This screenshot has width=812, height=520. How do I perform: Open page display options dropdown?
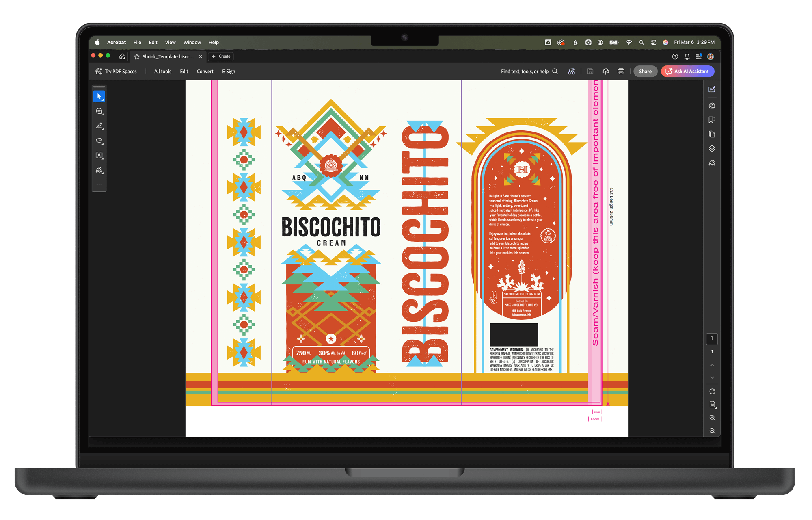point(712,405)
